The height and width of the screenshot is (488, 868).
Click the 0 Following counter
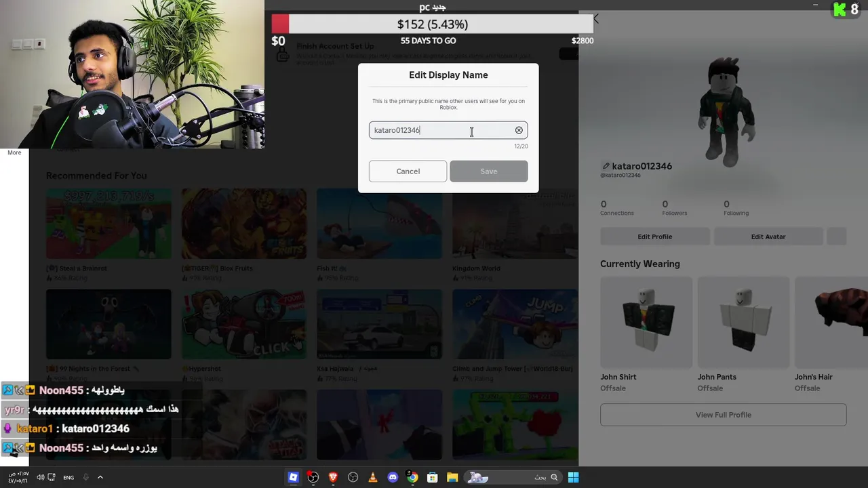pyautogui.click(x=736, y=208)
